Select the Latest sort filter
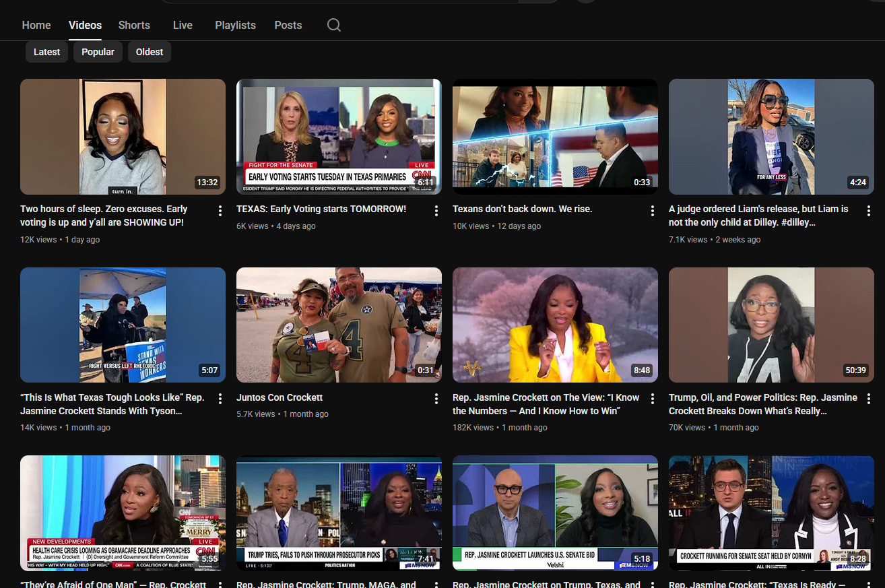Image resolution: width=885 pixels, height=588 pixels. [x=47, y=52]
